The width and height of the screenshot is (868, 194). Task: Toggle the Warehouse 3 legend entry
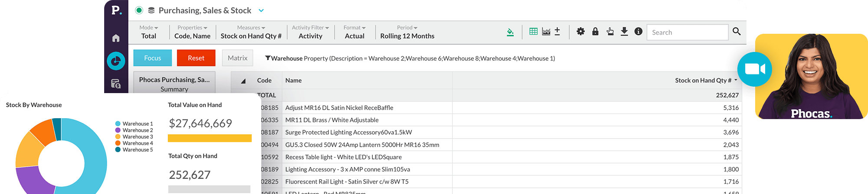[x=134, y=137]
